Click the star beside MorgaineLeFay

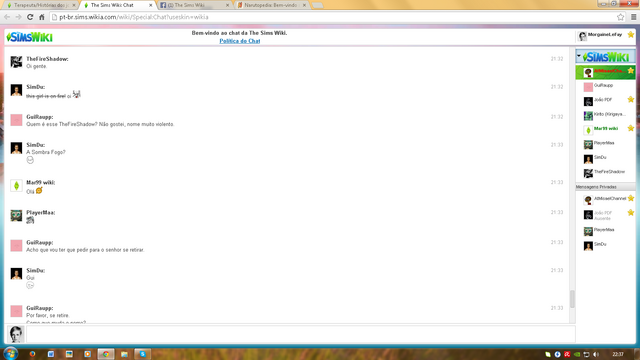631,35
